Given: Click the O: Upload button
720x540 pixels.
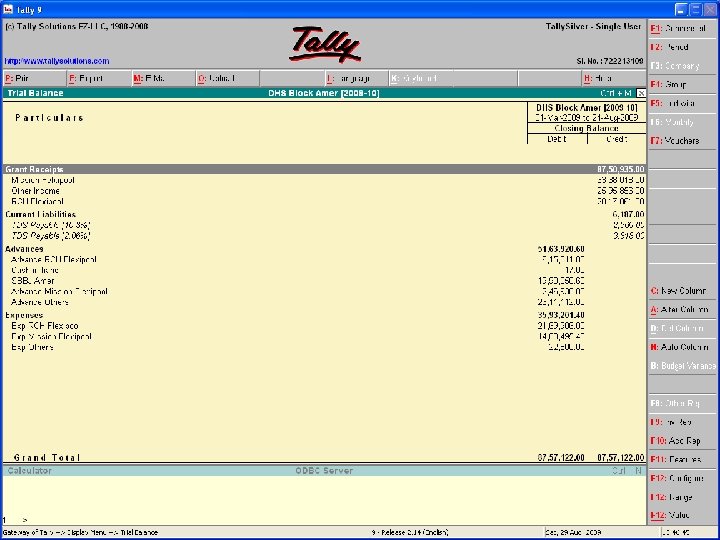Looking at the screenshot, I should (x=228, y=79).
